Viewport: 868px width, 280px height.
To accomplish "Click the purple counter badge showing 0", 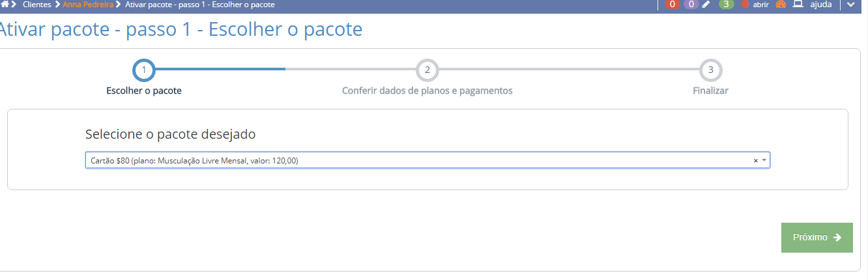I will click(x=691, y=5).
